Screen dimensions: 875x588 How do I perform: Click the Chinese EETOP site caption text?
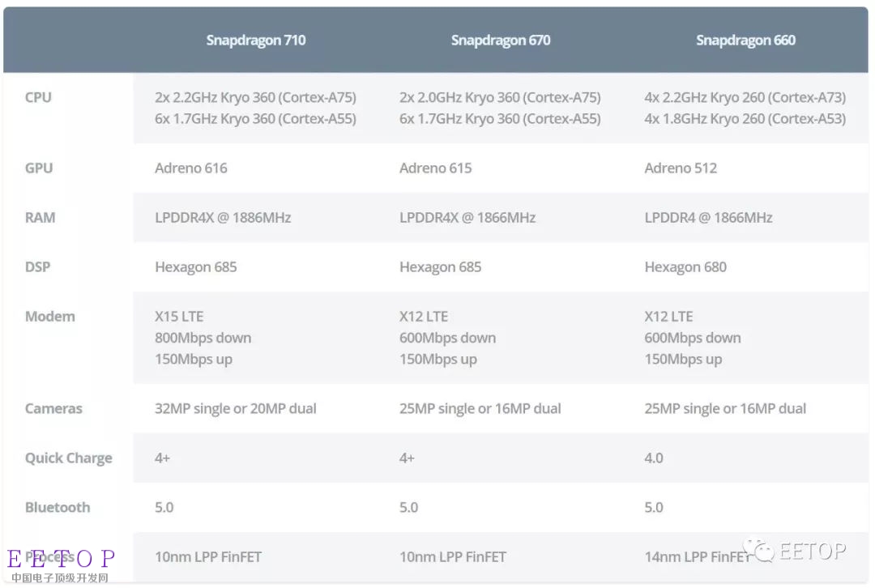point(60,578)
